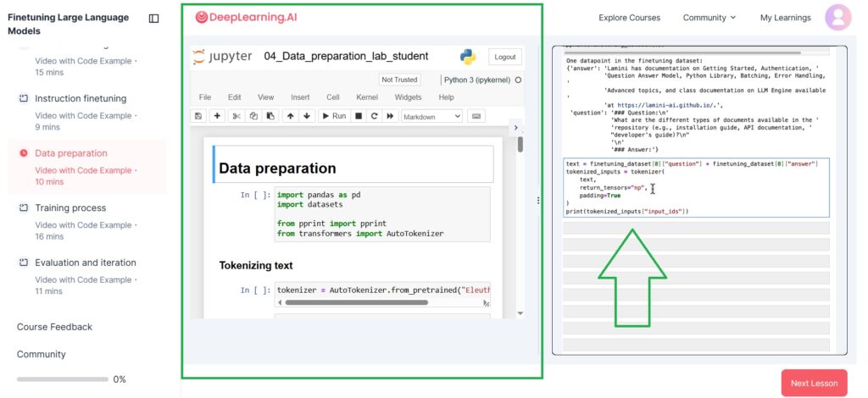Click the Jupyter logo

point(223,57)
